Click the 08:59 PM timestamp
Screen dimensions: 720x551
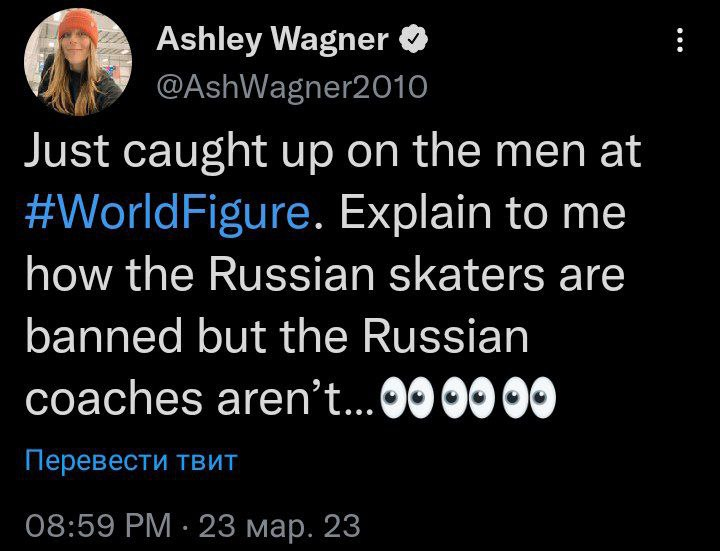tap(97, 525)
